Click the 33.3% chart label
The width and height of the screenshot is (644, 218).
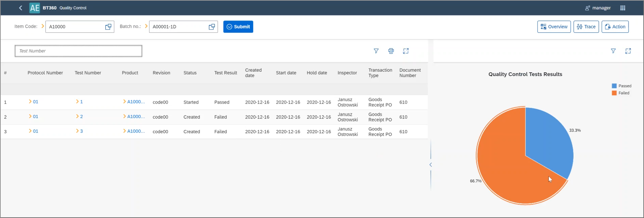click(575, 130)
